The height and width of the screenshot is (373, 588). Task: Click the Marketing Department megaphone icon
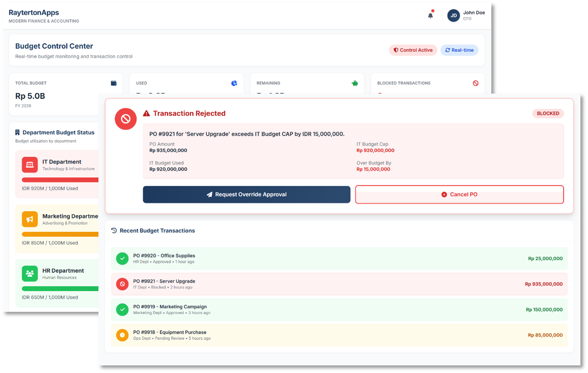[x=30, y=219]
